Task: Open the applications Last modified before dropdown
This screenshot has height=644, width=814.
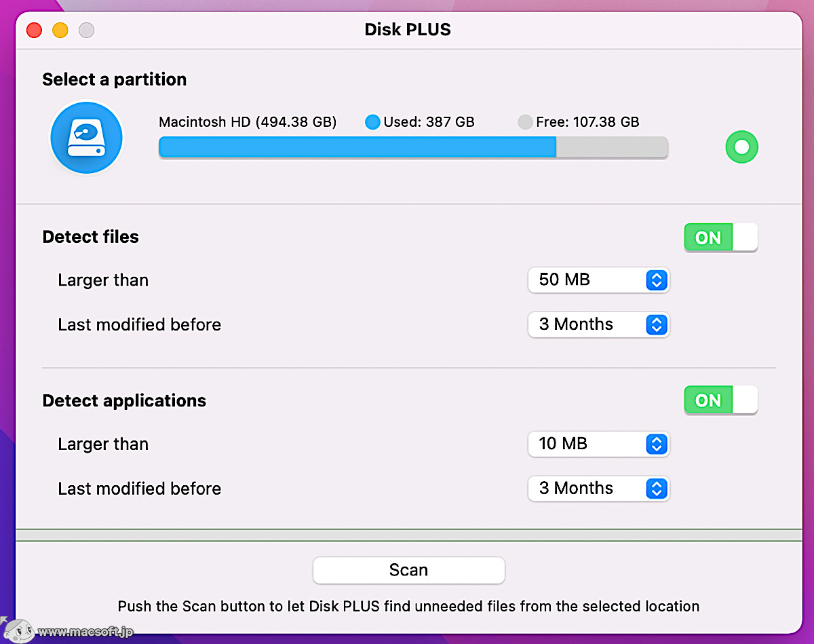Action: pyautogui.click(x=590, y=488)
